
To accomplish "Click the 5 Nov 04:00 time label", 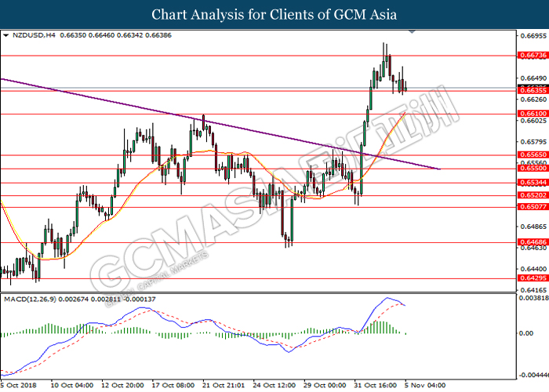I will (x=425, y=386).
